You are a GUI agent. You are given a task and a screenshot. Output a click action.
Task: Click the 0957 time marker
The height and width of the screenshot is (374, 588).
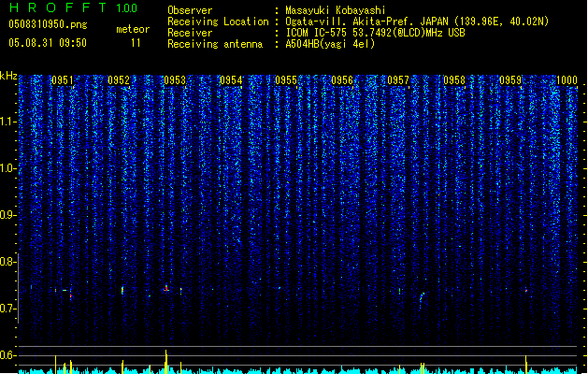tap(398, 80)
